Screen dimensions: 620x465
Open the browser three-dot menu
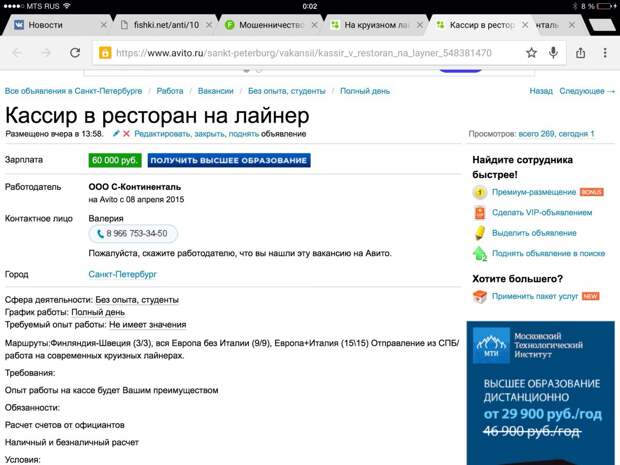[x=605, y=53]
